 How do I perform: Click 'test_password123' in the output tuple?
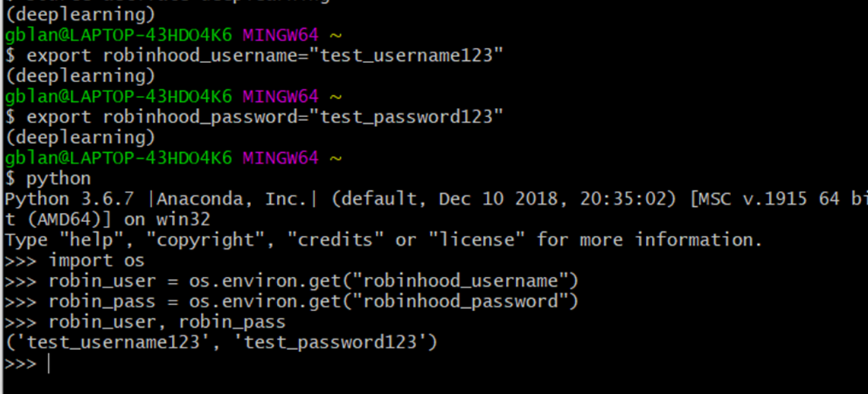[330, 343]
